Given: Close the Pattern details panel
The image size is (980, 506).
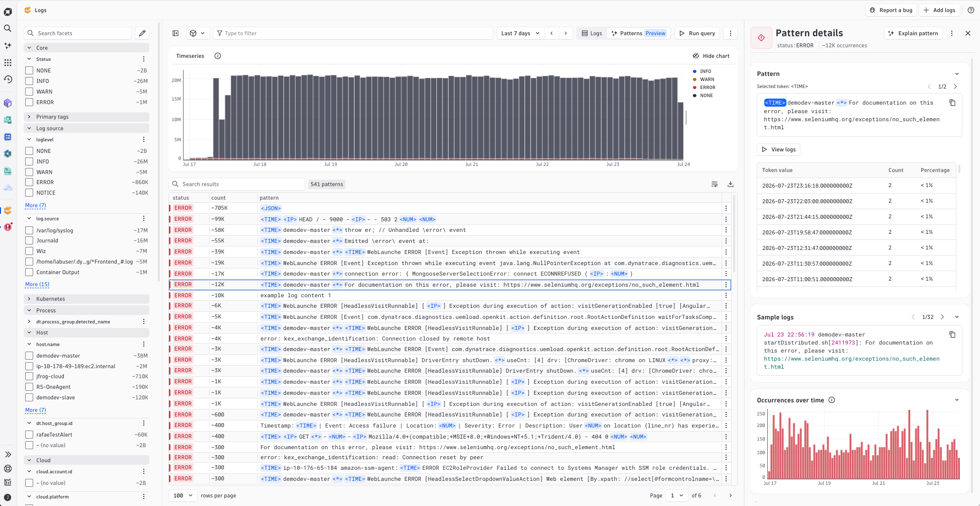Looking at the screenshot, I should click(x=968, y=33).
